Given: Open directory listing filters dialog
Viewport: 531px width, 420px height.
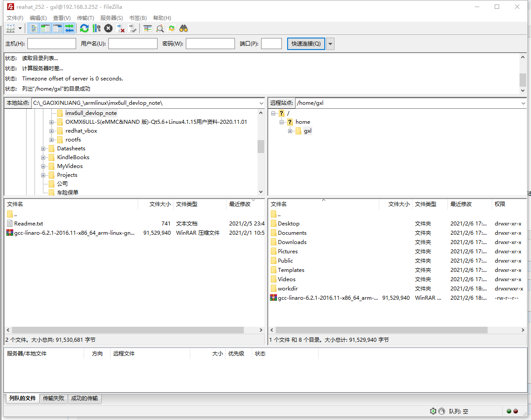Looking at the screenshot, I should click(x=148, y=28).
